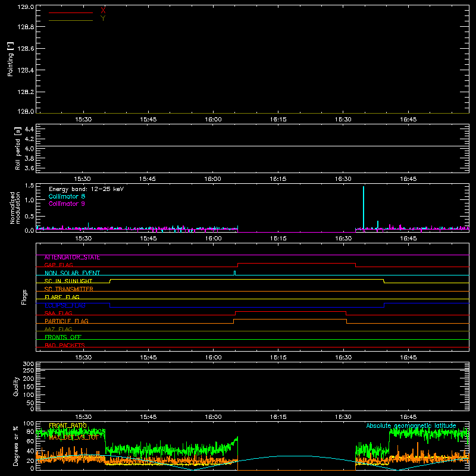476x476 pixels.
Task: Click the 50 Quality tick label
Action: tap(30, 403)
